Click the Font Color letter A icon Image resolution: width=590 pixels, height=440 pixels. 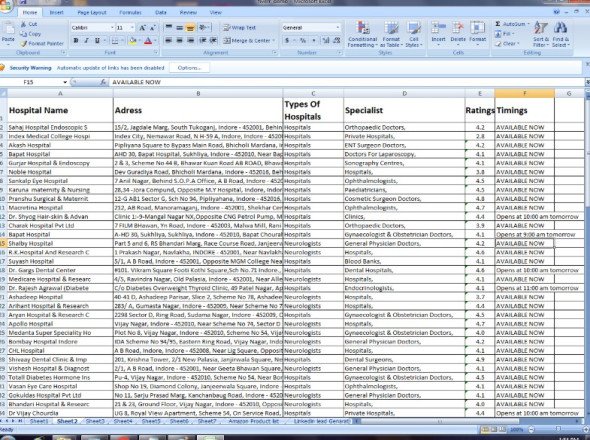(148, 41)
